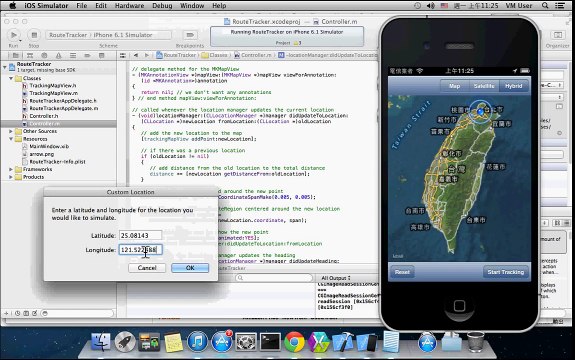This screenshot has width=575, height=360.
Task: Open Launchpad rocket from the Dock
Action: click(x=125, y=342)
